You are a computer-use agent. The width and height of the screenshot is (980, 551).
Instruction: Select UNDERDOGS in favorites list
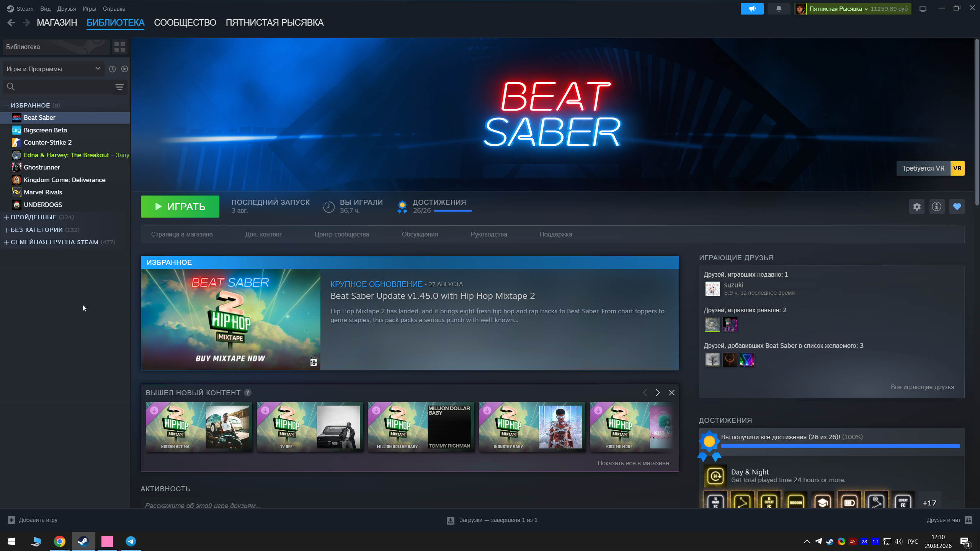pyautogui.click(x=65, y=205)
